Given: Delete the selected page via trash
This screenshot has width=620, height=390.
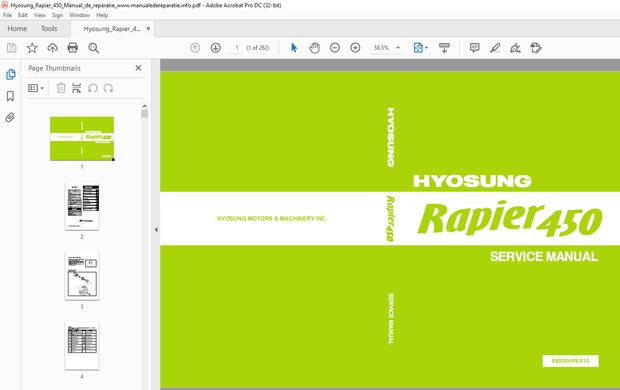Looking at the screenshot, I should [x=61, y=88].
